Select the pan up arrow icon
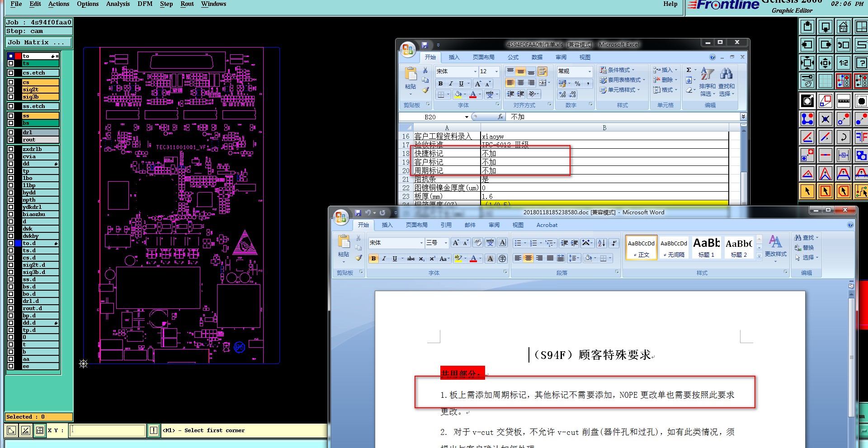The image size is (868, 448). tap(807, 27)
